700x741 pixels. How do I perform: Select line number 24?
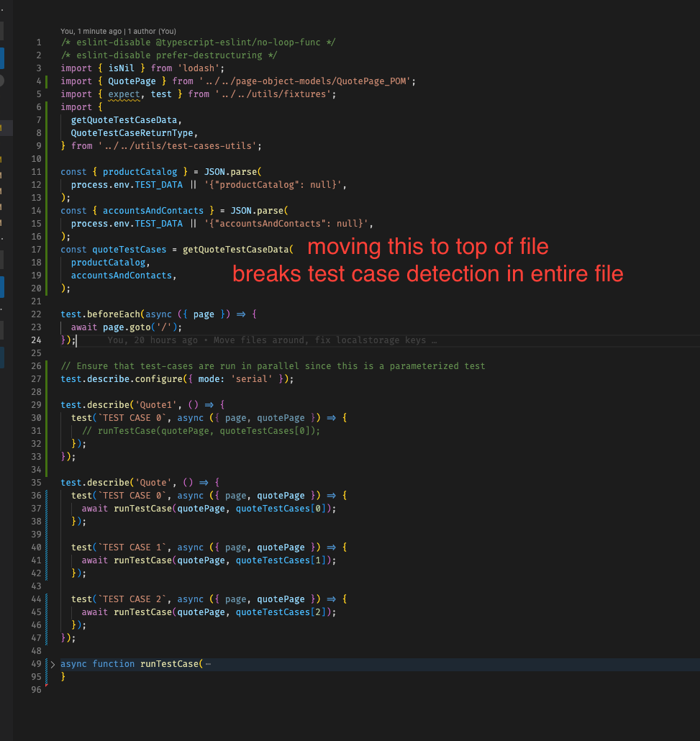[36, 340]
